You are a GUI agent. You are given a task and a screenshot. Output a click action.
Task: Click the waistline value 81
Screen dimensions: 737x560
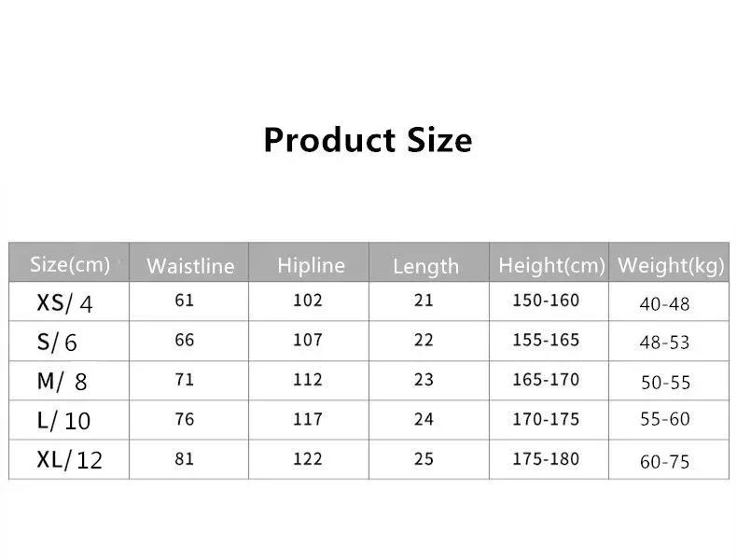coord(185,458)
